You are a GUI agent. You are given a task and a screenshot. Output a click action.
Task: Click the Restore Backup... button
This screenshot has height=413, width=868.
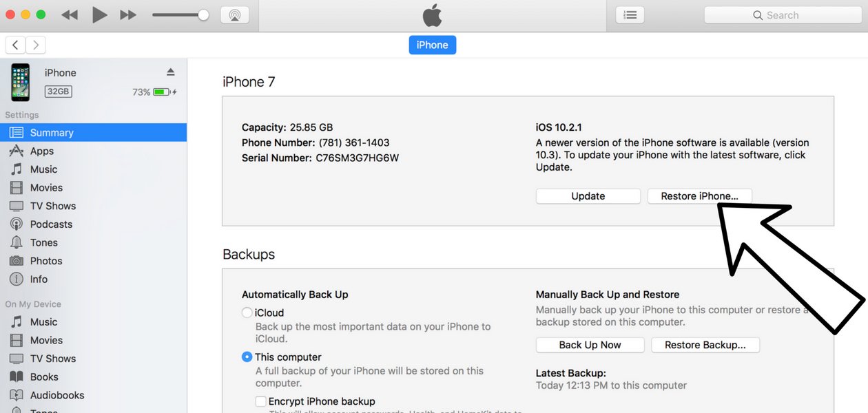tap(705, 345)
